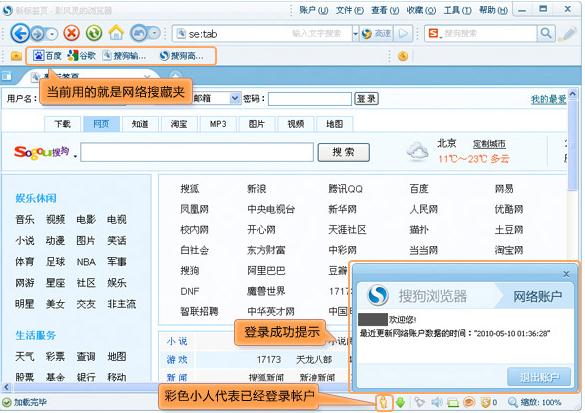Open the 定制城市 link

pos(489,144)
